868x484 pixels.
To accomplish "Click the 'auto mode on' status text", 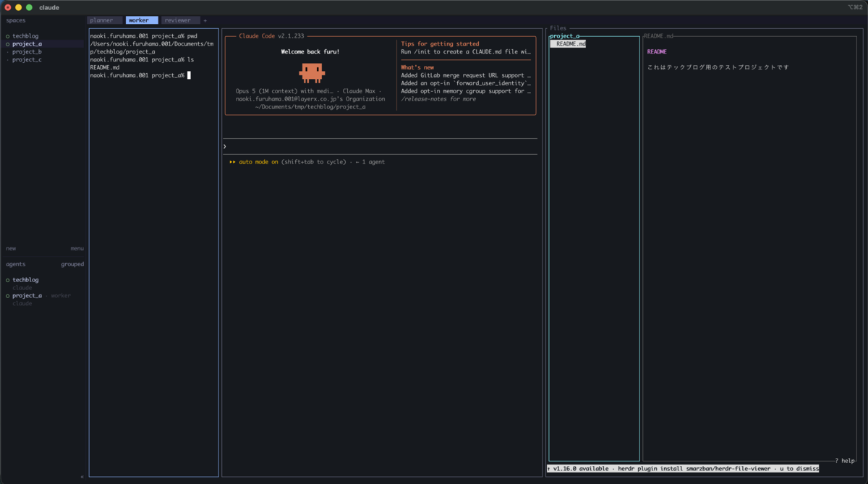I will [258, 162].
